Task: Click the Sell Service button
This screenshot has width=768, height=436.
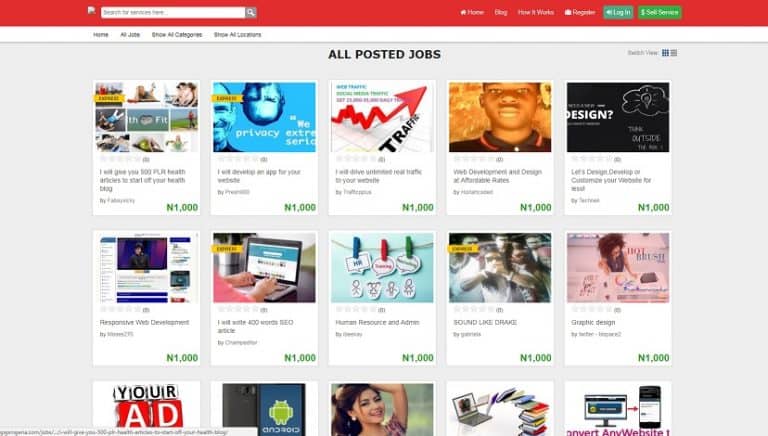Action: (660, 12)
